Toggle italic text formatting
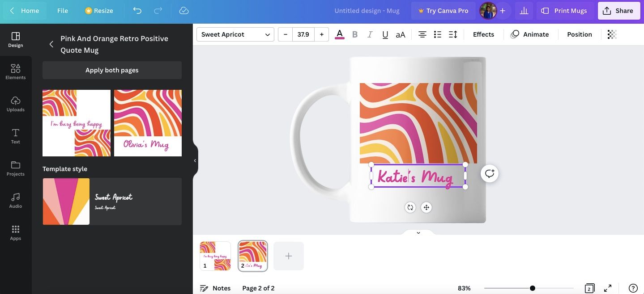The height and width of the screenshot is (294, 644). pyautogui.click(x=370, y=34)
